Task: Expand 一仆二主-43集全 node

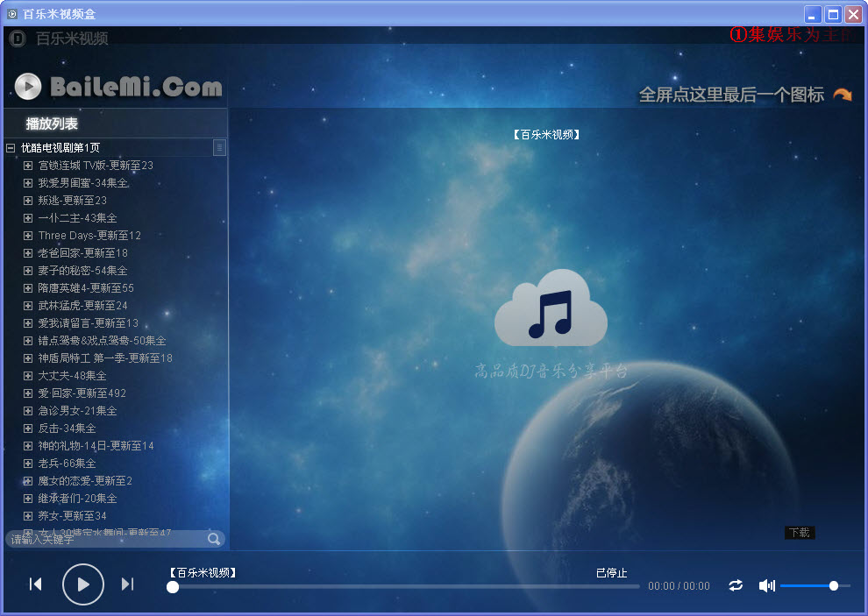Action: pos(28,218)
